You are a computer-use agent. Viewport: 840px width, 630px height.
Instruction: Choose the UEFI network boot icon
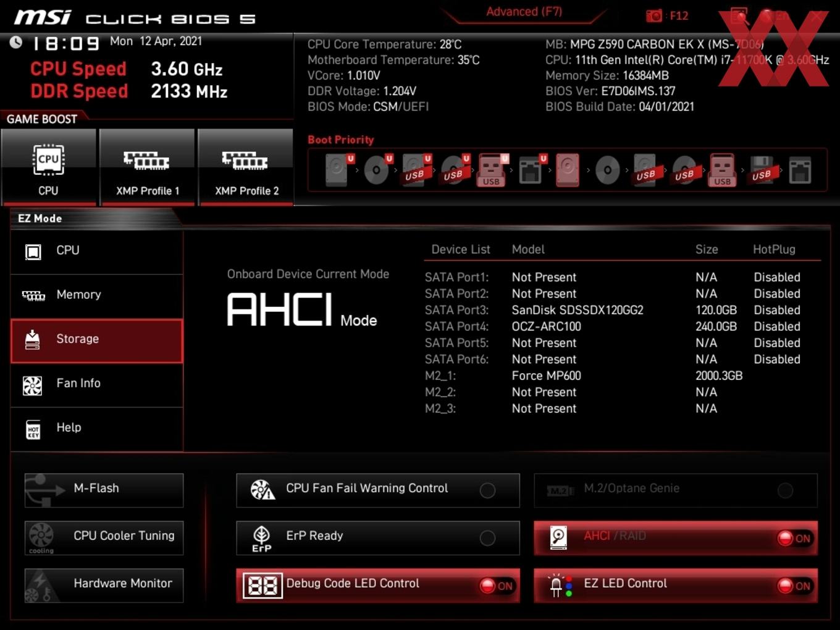coord(532,170)
